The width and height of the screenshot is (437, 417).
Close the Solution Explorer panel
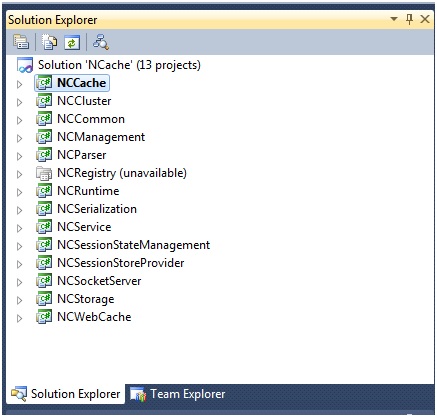[x=425, y=19]
